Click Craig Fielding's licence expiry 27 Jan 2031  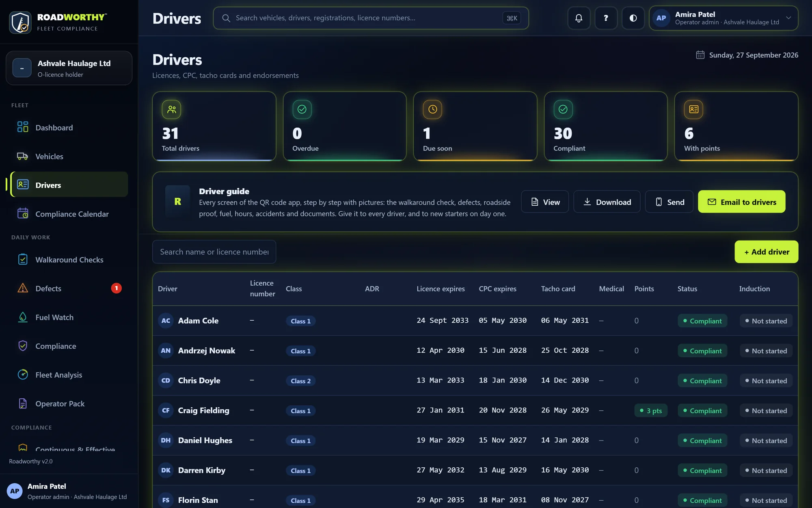click(440, 410)
